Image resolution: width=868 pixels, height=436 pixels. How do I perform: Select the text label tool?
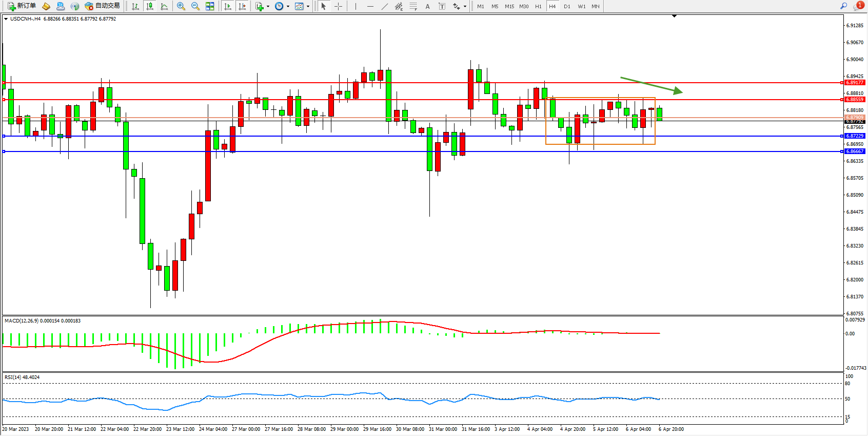click(442, 6)
